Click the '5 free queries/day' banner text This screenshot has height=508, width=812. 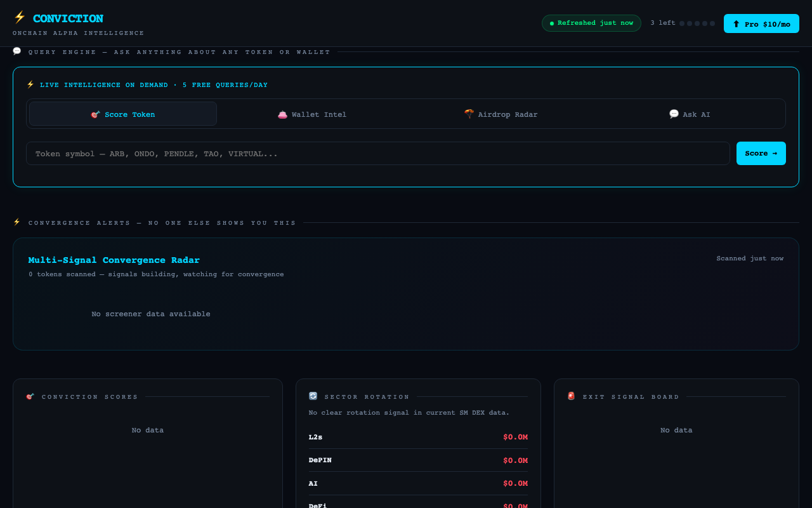(225, 85)
